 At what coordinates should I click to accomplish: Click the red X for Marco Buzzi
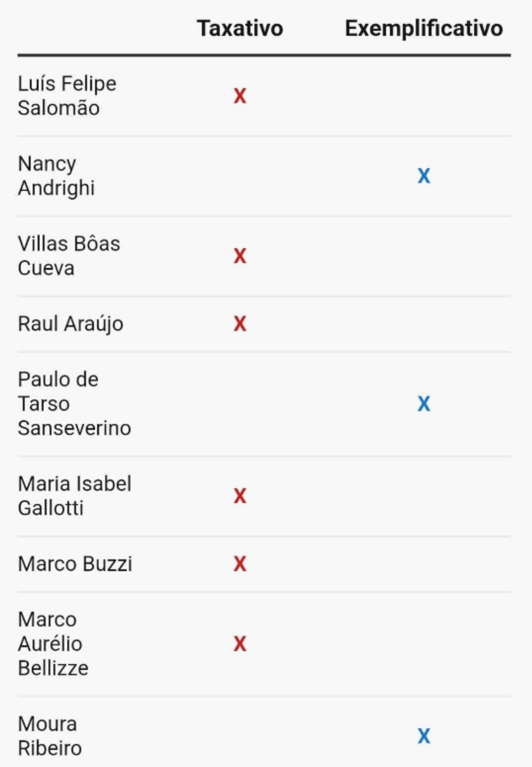coord(240,564)
